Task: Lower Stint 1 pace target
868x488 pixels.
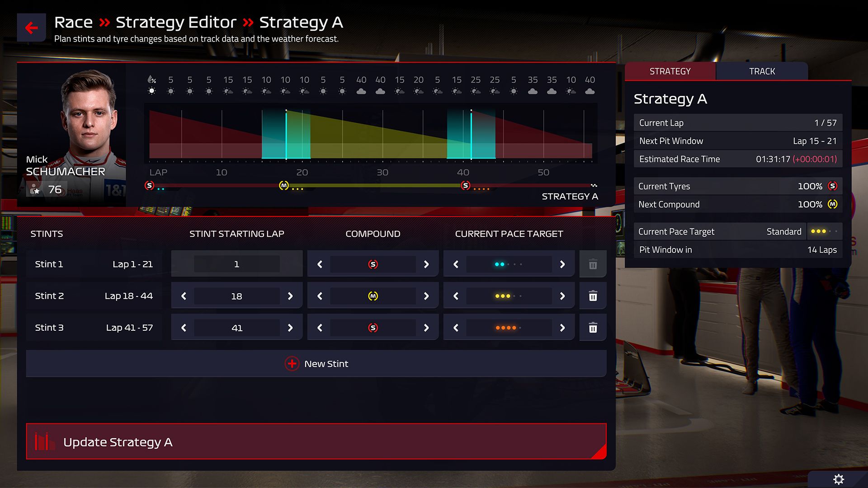Action: pyautogui.click(x=456, y=264)
